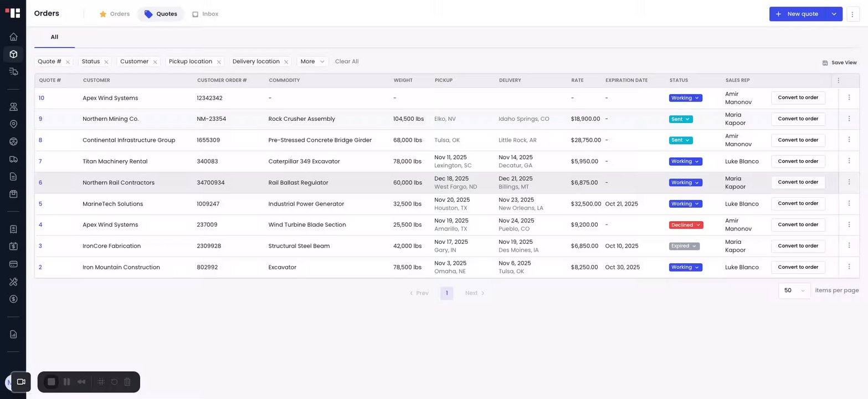Select the All view tab
This screenshot has width=868, height=399.
pos(54,37)
